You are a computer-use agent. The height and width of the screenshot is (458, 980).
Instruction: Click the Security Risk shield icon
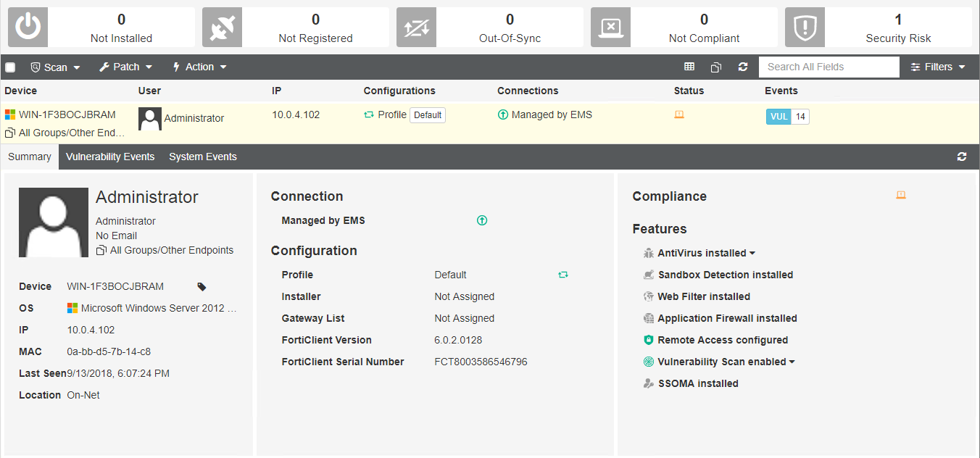click(805, 27)
